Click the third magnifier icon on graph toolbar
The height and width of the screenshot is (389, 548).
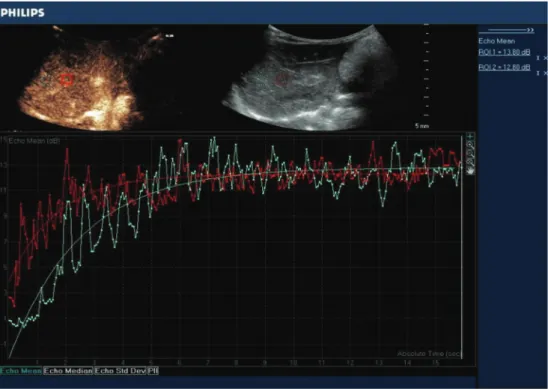coord(470,163)
